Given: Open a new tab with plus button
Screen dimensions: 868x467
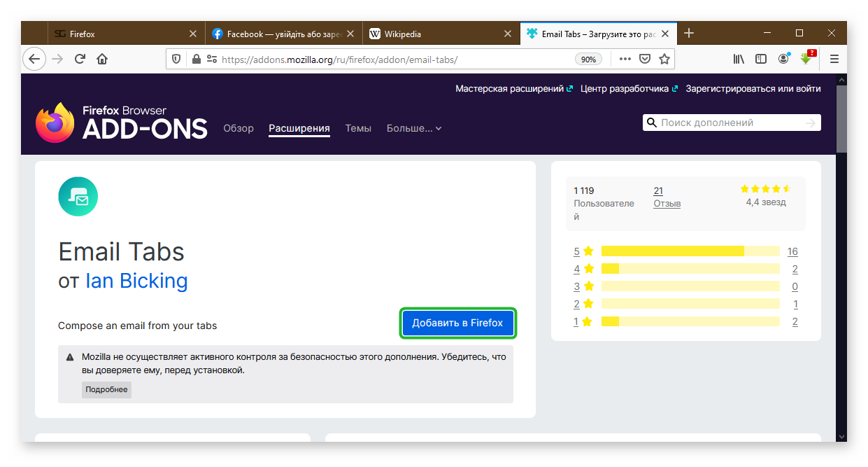Looking at the screenshot, I should pos(689,33).
